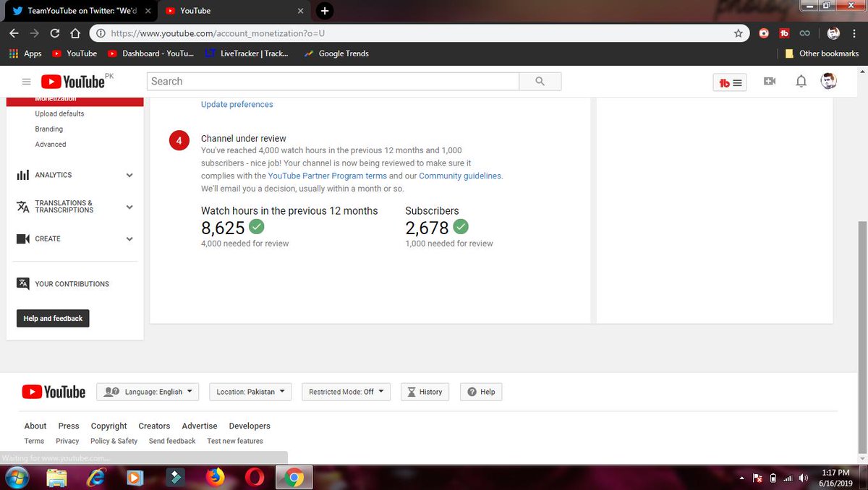Open Windows Start button
The image size is (868, 490).
16,478
